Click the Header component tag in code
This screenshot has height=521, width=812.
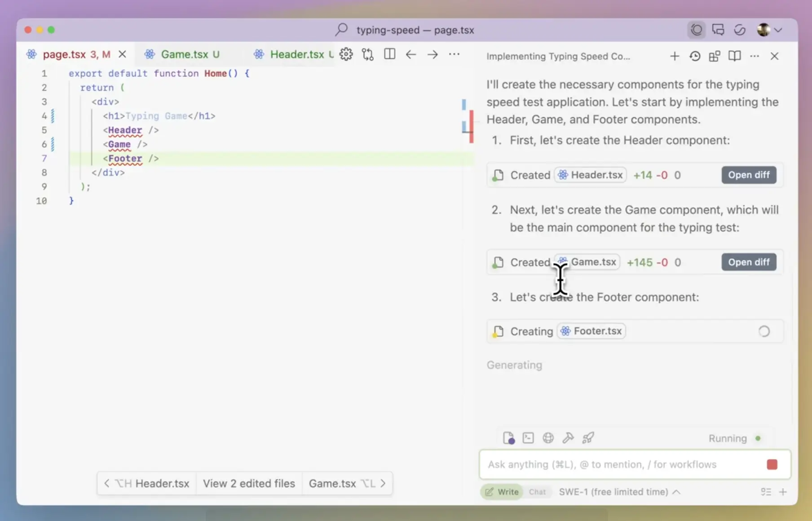pyautogui.click(x=125, y=130)
